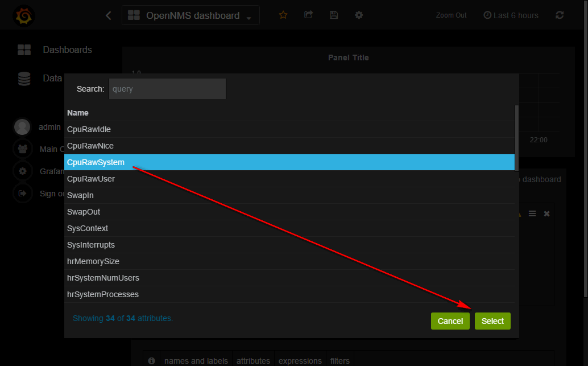Click the admin user avatar

22,127
